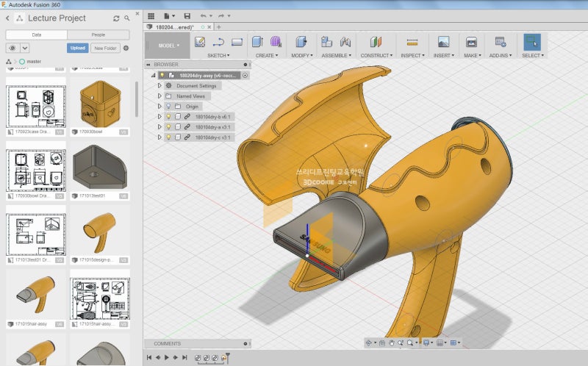Open the Create Form purple icon
Screen dimensions: 588x366
(x=276, y=42)
